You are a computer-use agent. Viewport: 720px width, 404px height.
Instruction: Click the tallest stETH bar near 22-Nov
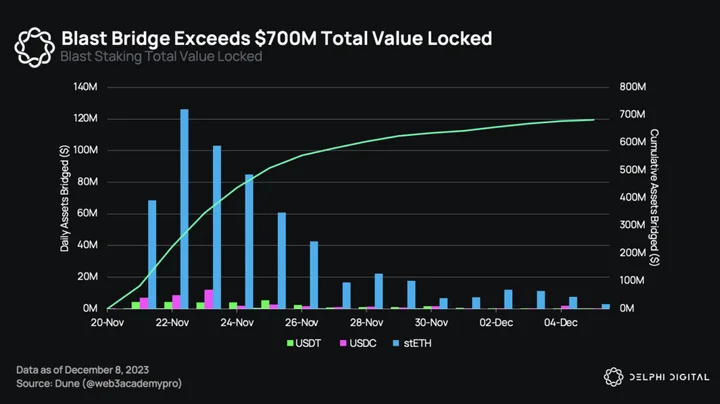coord(185,209)
